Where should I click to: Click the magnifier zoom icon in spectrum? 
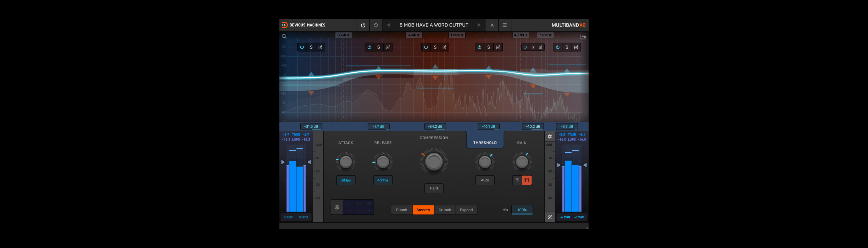coord(284,37)
